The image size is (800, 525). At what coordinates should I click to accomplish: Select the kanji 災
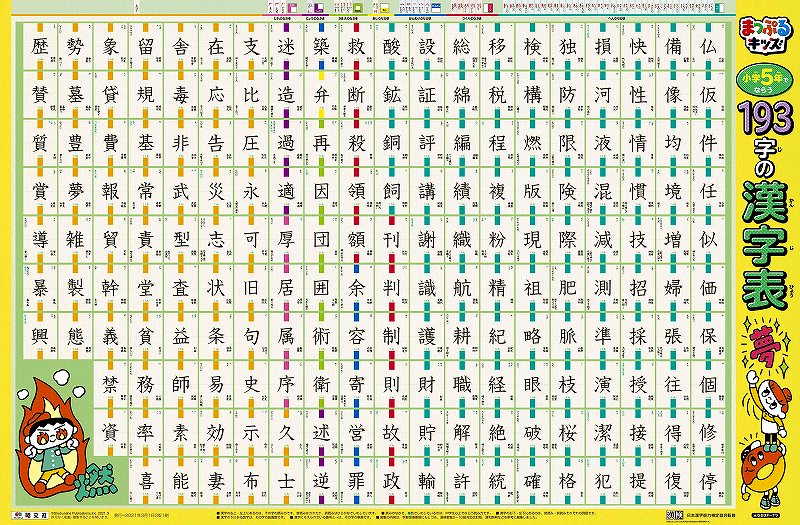click(216, 191)
